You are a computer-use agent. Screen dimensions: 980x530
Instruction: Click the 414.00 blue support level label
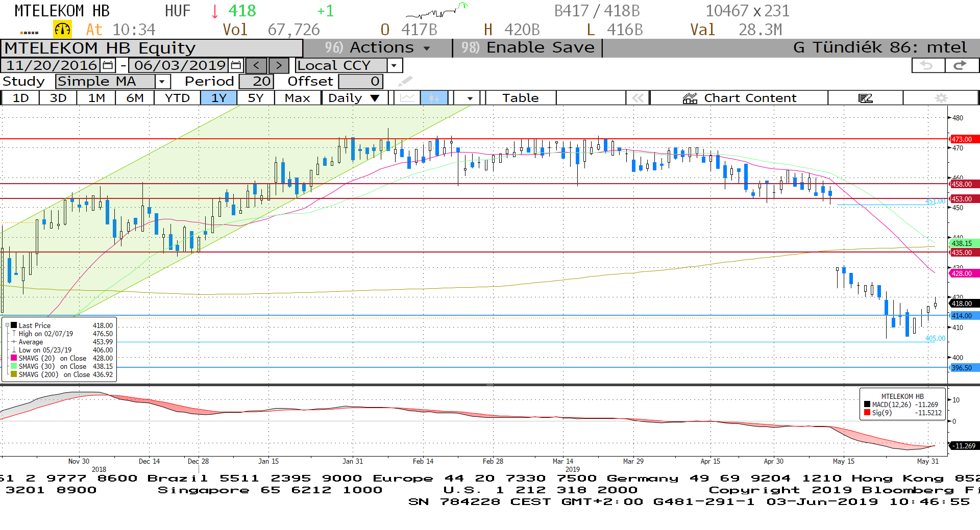point(964,316)
